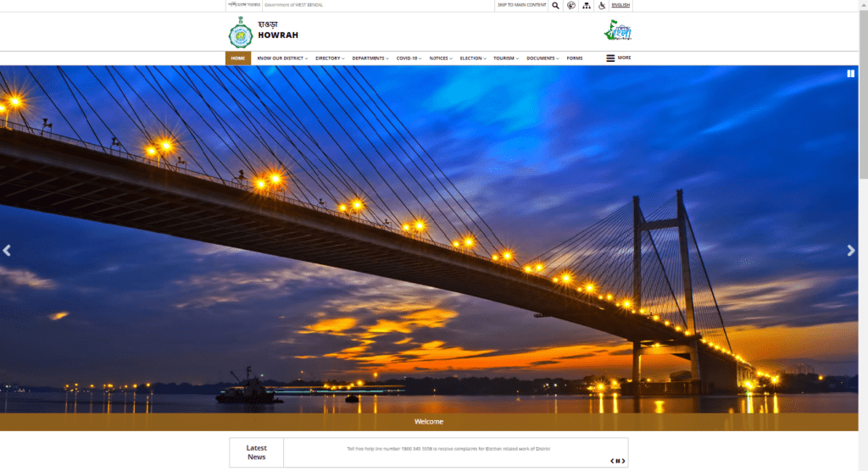Click the HOWRAH site title

278,35
